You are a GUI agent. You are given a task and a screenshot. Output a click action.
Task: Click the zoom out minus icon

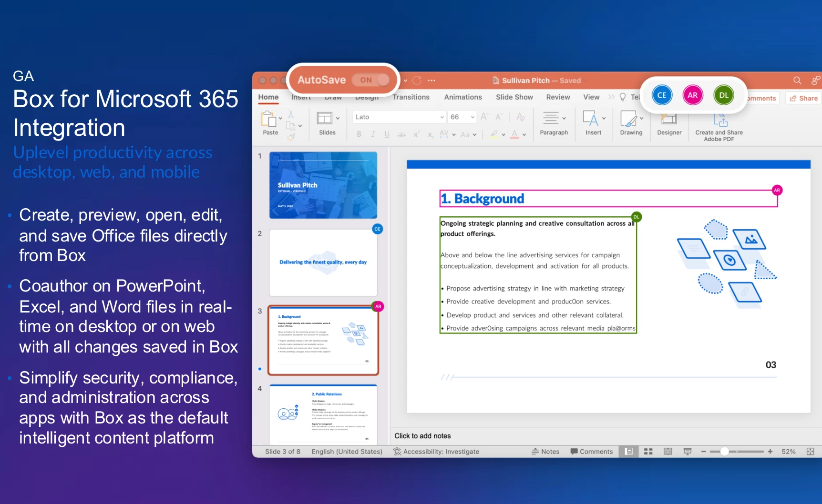[703, 452]
